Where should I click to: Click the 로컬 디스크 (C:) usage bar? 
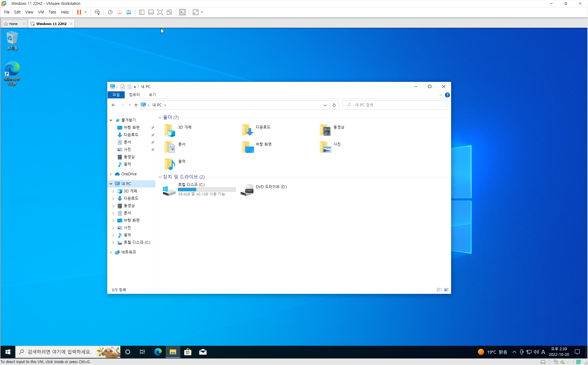pos(207,189)
